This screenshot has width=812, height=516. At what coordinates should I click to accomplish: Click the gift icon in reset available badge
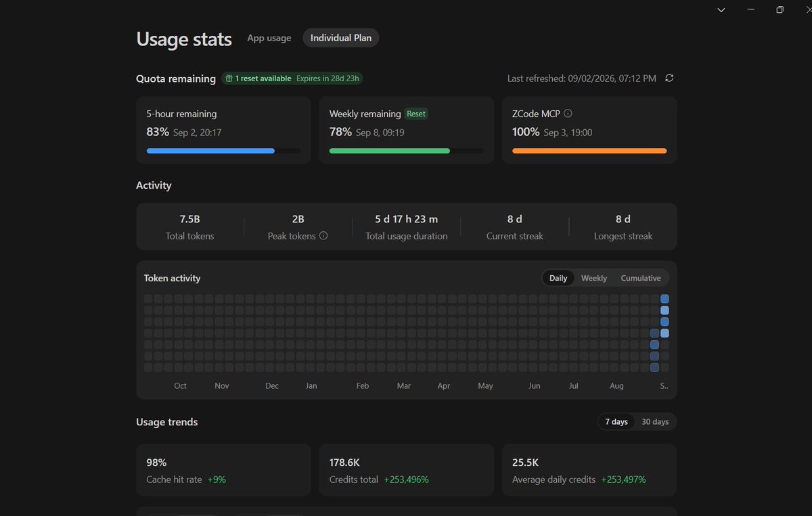tap(229, 78)
